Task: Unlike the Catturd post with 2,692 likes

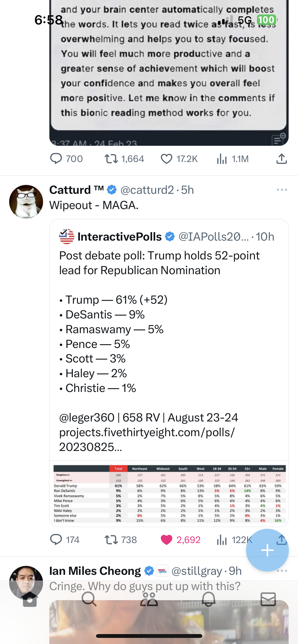Action: [x=167, y=539]
